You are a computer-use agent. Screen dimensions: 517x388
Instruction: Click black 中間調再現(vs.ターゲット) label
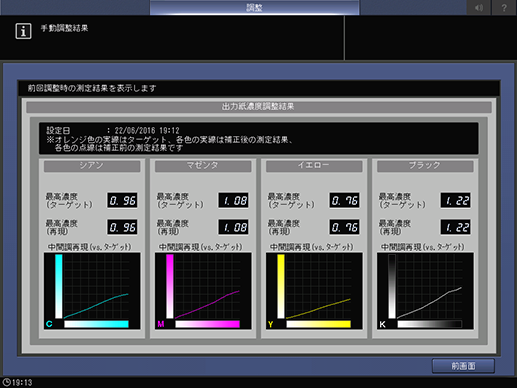click(423, 247)
